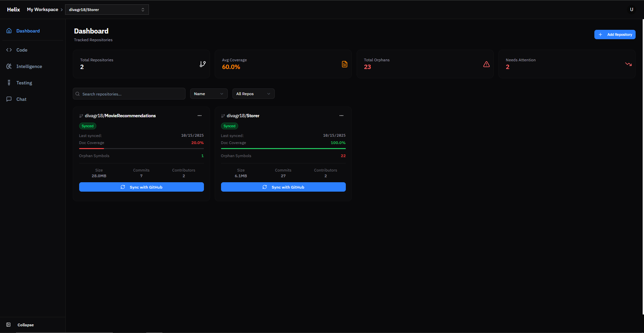Viewport: 644px width, 333px height.
Task: Click the refresh icon in Storer sync button
Action: 265,187
